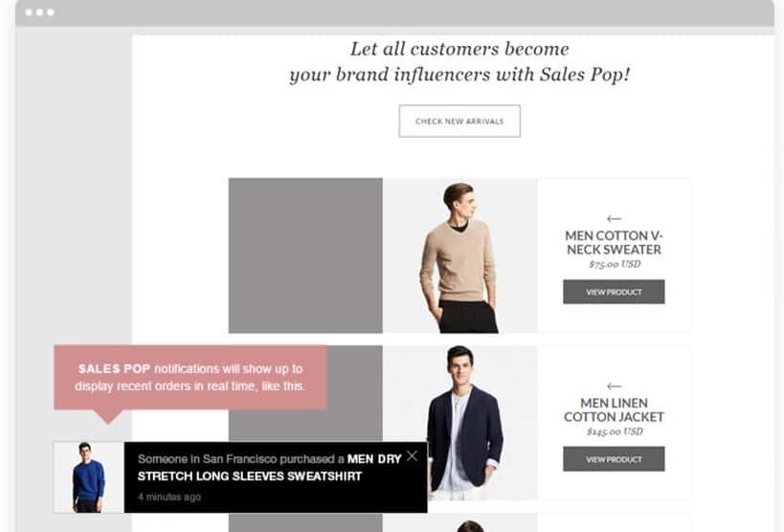The height and width of the screenshot is (532, 784).
Task: Open the blue sweatshirt thumbnail in notification
Action: click(88, 477)
